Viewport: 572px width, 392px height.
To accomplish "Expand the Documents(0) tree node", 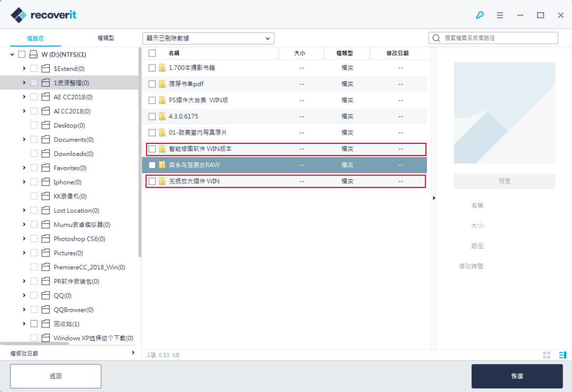I will (24, 140).
